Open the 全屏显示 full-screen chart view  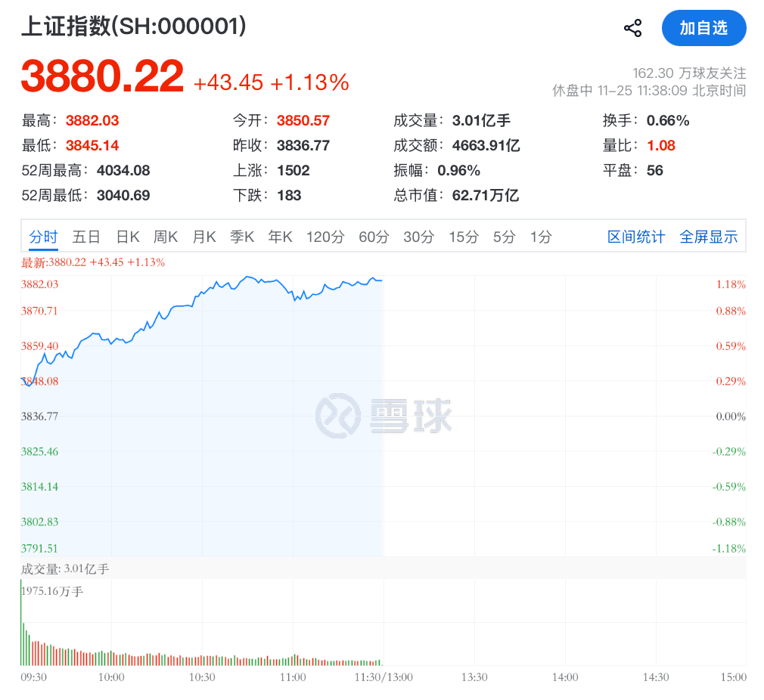pos(708,237)
